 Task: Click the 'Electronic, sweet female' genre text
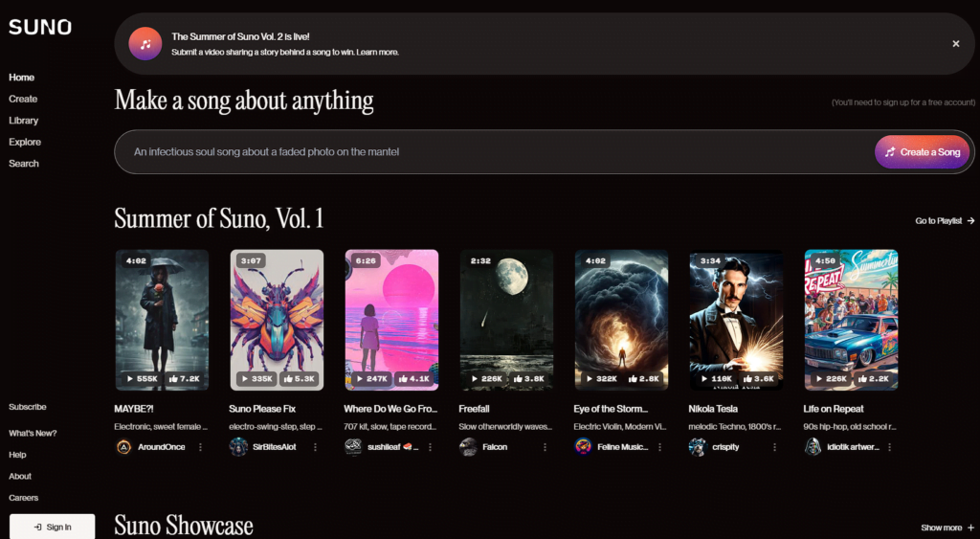click(161, 427)
